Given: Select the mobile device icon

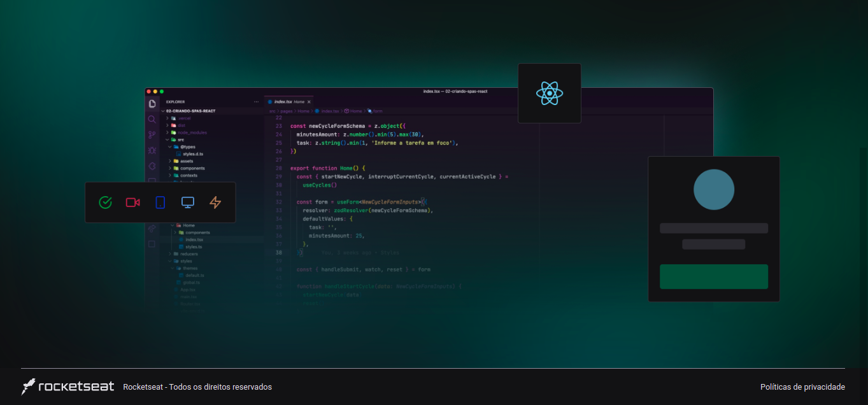Looking at the screenshot, I should 160,202.
